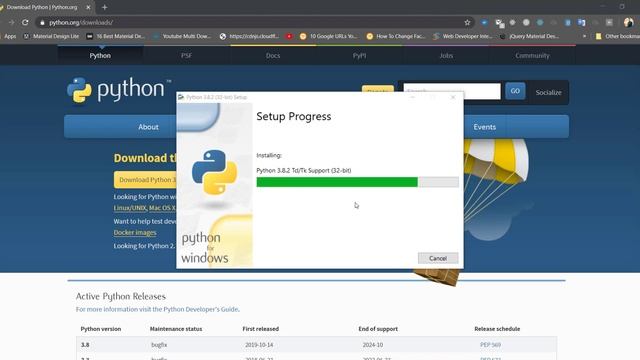This screenshot has width=640, height=360.
Task: View site info via the padlock icon
Action: tap(42, 23)
